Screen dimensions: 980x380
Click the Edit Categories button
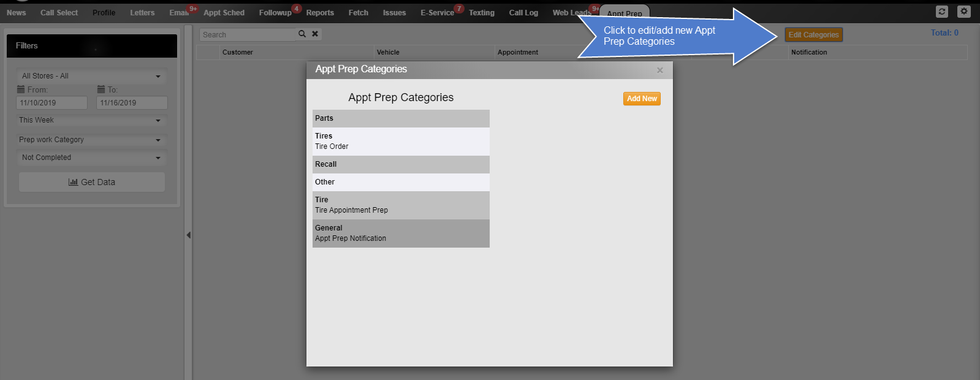tap(813, 35)
